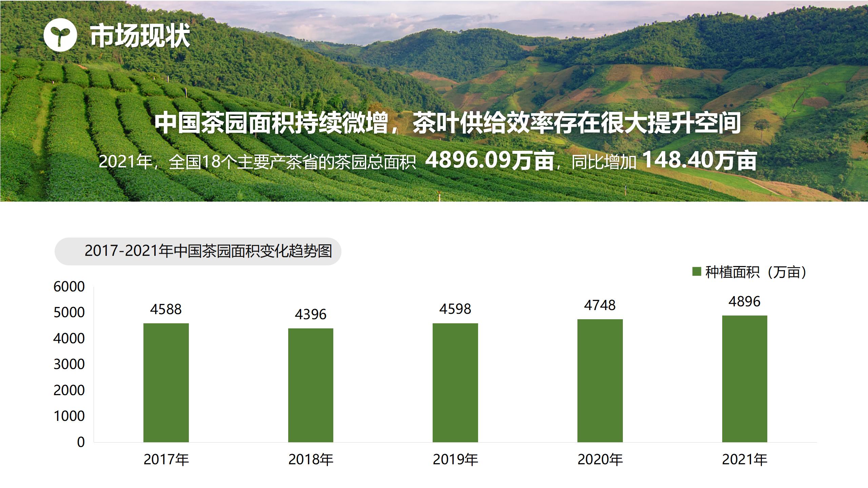Click the 4396 data label
Screen dimensions: 868x488
(311, 314)
